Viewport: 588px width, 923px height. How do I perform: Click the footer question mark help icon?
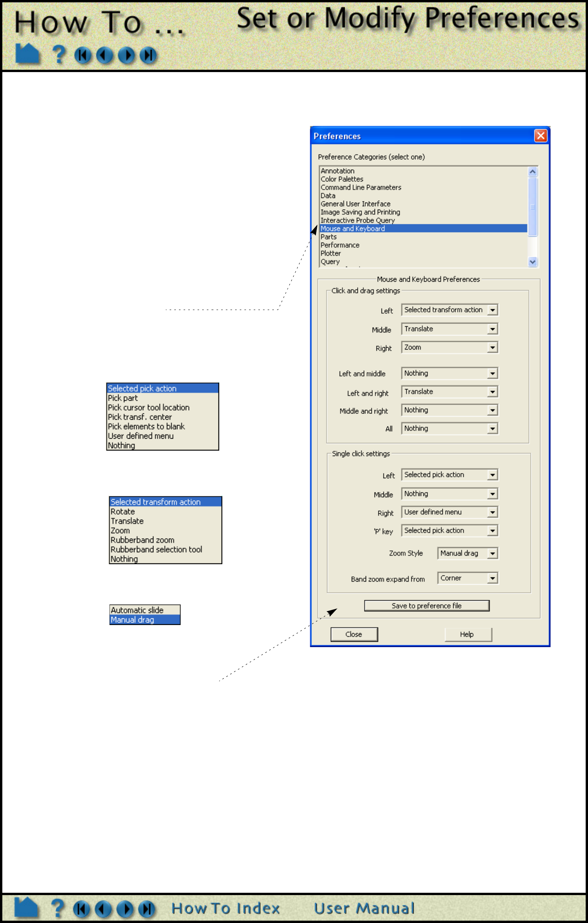point(58,908)
